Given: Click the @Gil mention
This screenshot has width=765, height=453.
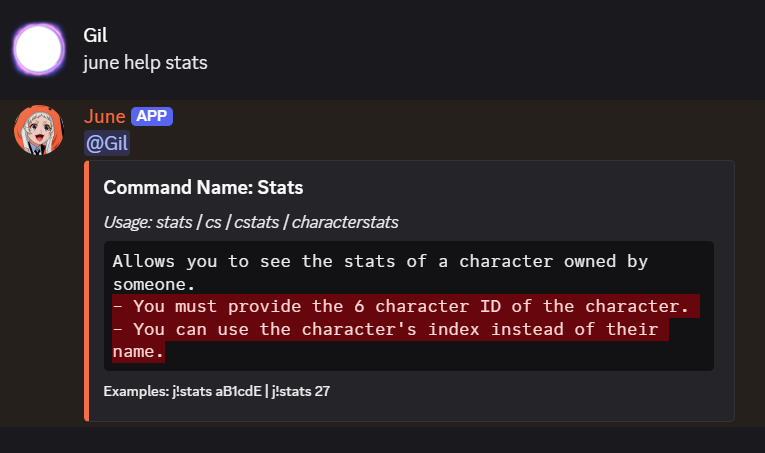Looking at the screenshot, I should 107,143.
